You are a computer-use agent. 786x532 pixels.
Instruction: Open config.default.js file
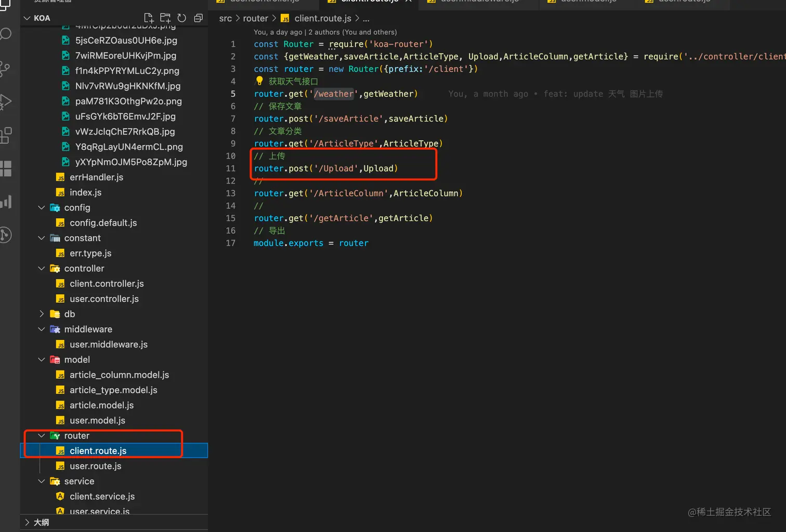point(103,223)
